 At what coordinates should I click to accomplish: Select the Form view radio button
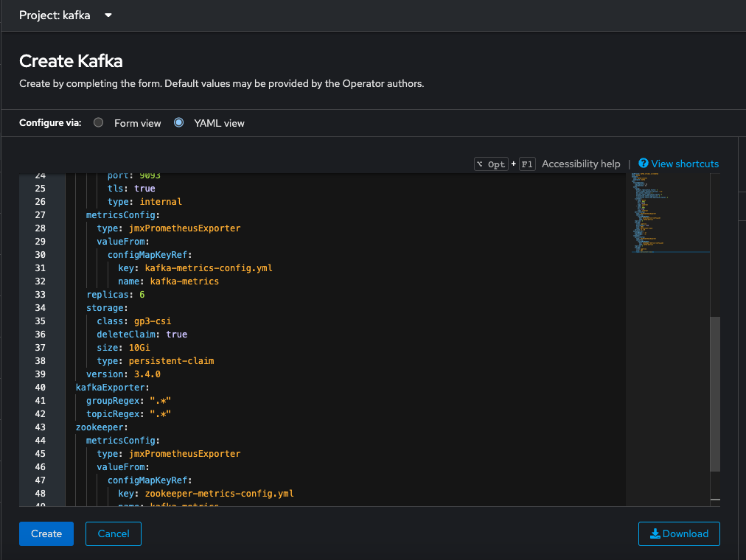99,122
